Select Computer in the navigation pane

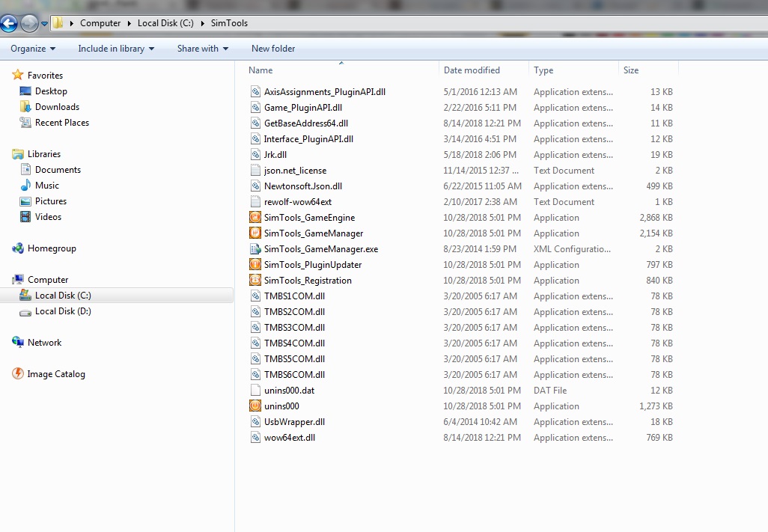click(x=48, y=279)
